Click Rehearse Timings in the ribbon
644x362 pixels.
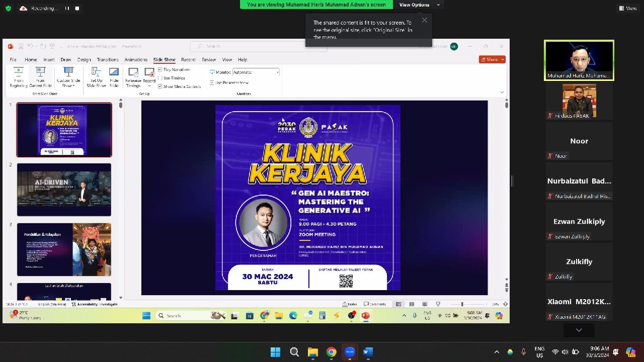[x=133, y=77]
